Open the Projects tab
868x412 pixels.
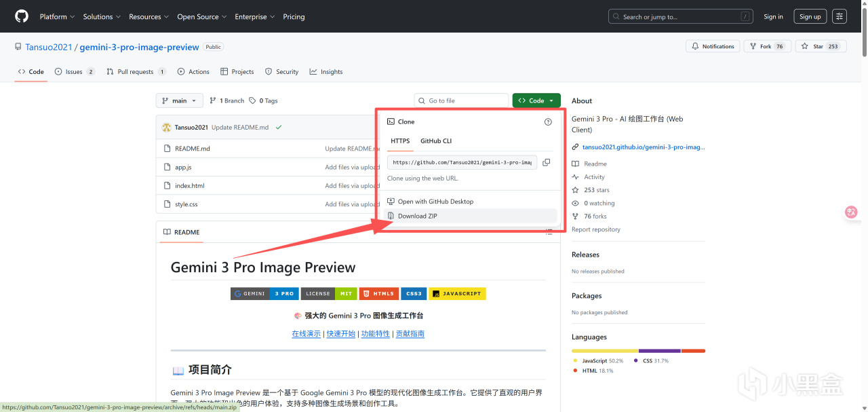[237, 71]
